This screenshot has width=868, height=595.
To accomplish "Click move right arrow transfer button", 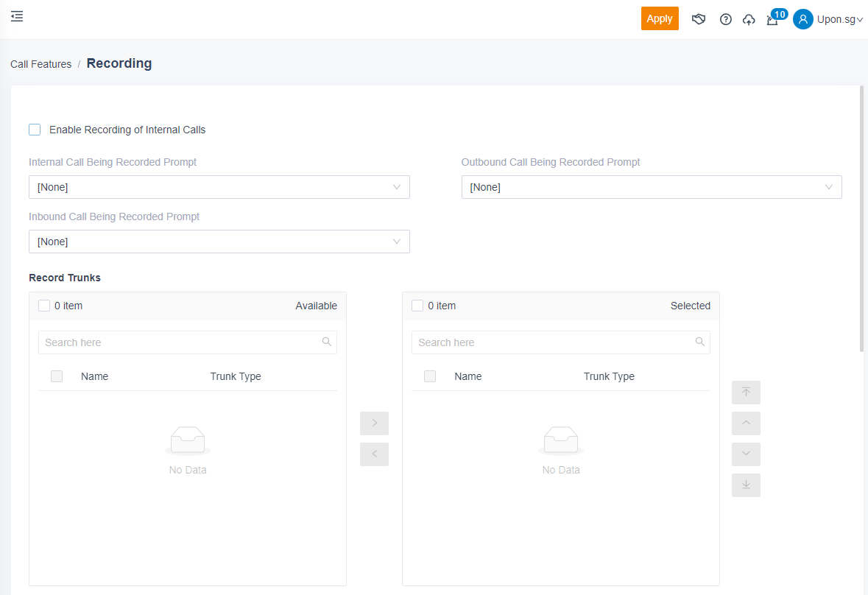I will pos(374,423).
